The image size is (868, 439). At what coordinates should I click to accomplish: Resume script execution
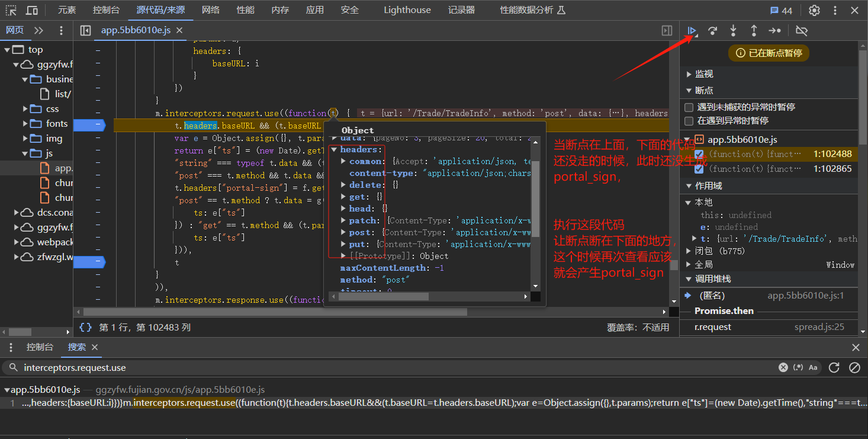click(x=692, y=30)
